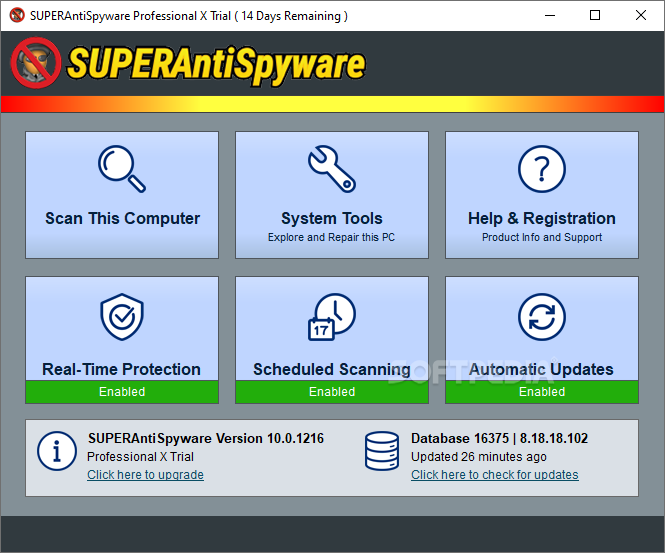Click 'Database 16375 | 8.18.18.102' text
Screen dimensions: 665x553
[499, 438]
